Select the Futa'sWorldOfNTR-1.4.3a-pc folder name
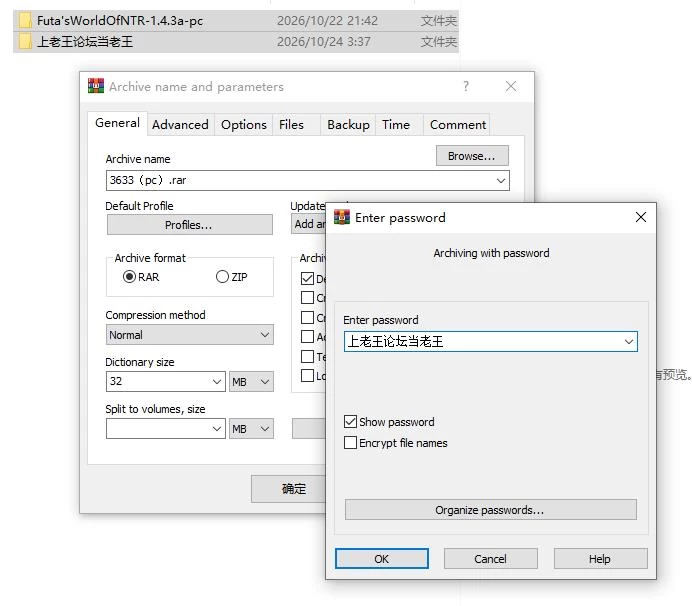This screenshot has height=606, width=692. click(120, 21)
